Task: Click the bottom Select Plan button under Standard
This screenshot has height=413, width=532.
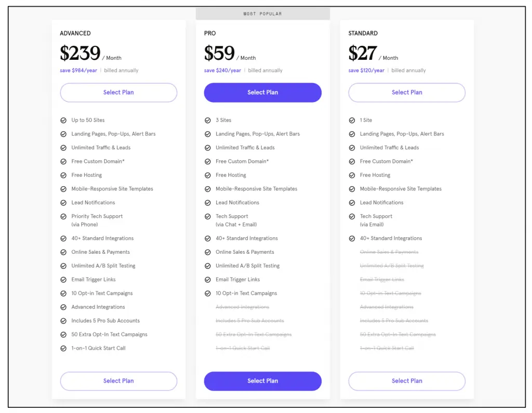Action: click(x=407, y=381)
